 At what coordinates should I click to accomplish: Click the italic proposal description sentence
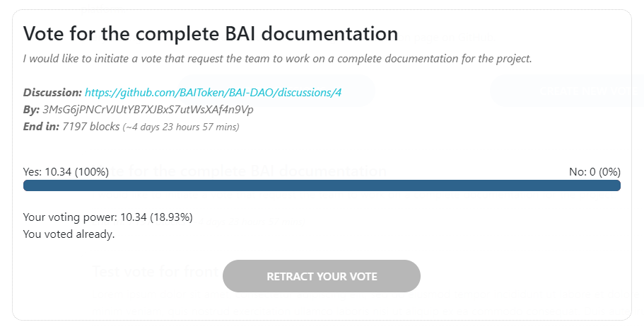click(277, 58)
